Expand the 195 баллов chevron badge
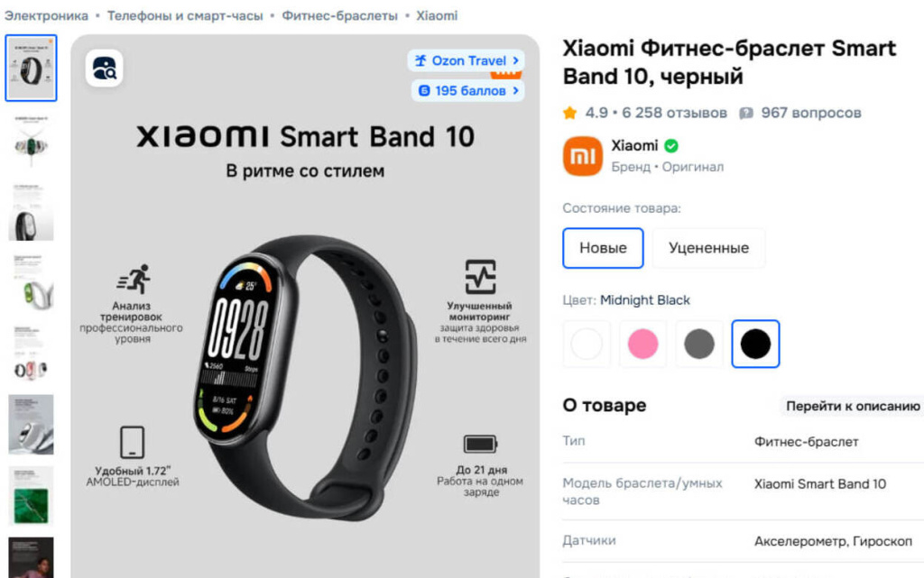 (x=515, y=91)
